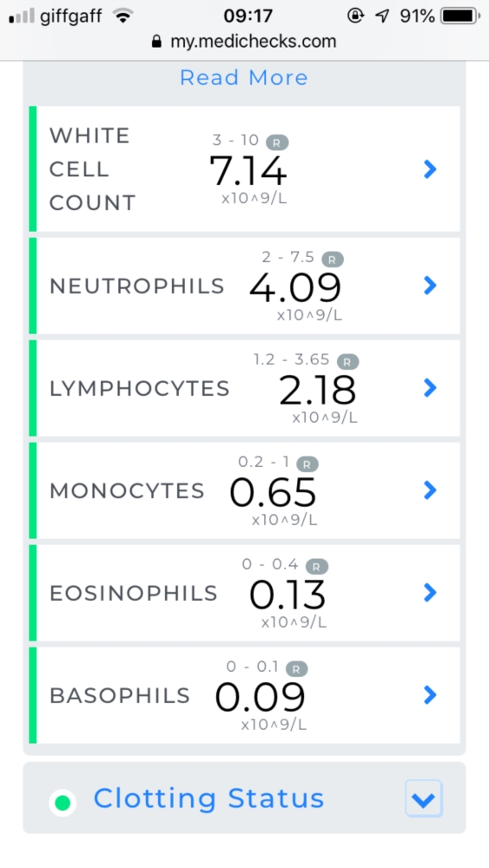
Task: Tap the my.medichecks.com address bar
Action: click(x=244, y=42)
